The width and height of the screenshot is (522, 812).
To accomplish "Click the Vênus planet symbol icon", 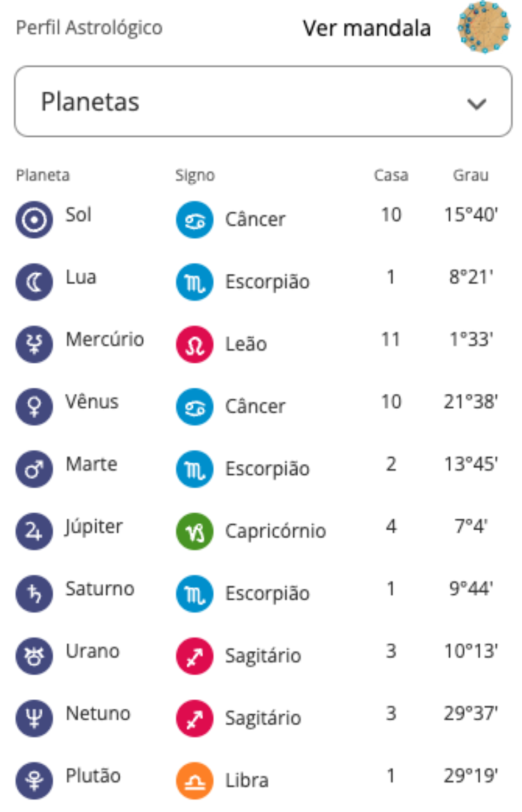I will [x=34, y=407].
